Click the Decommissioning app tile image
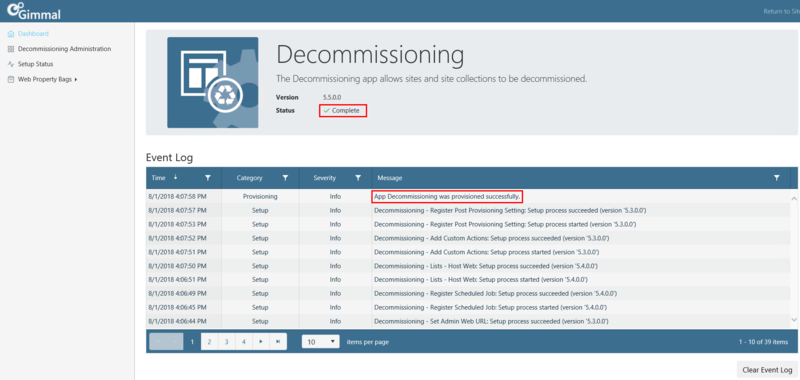The height and width of the screenshot is (380, 800). click(213, 82)
